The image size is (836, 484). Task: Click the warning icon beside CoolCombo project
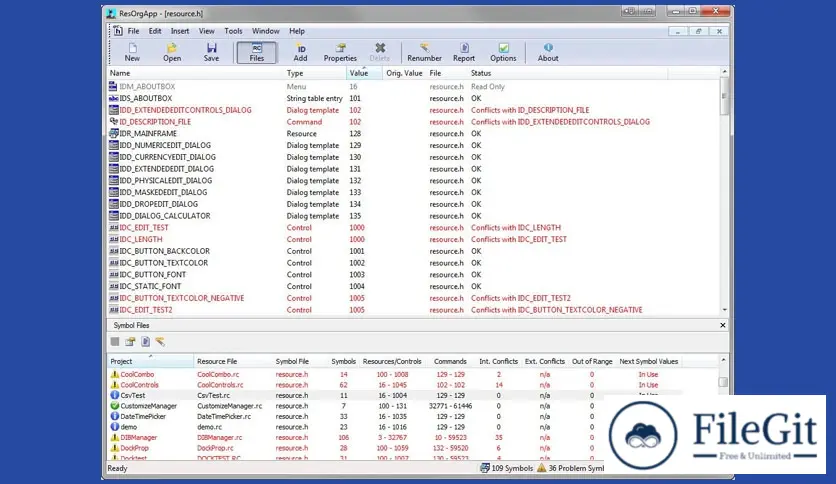(x=115, y=374)
